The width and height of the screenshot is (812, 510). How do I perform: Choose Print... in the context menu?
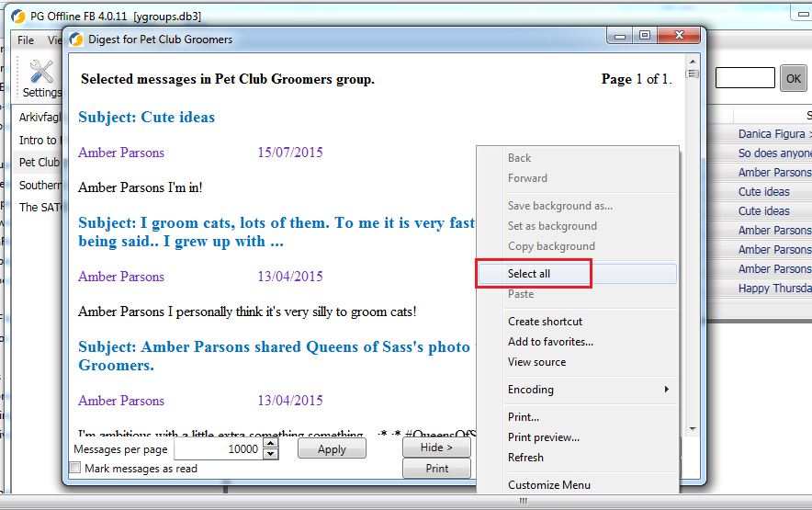tap(523, 416)
